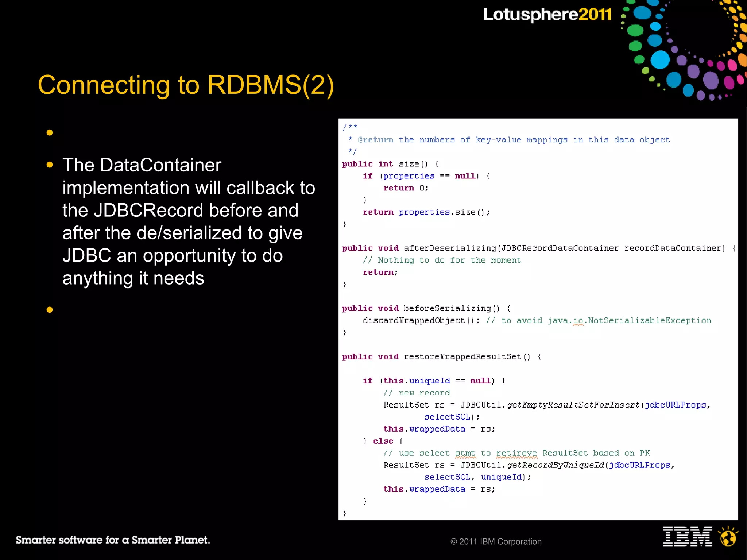Click "Smarter software for a Smarter Planet." tagline

(x=113, y=540)
